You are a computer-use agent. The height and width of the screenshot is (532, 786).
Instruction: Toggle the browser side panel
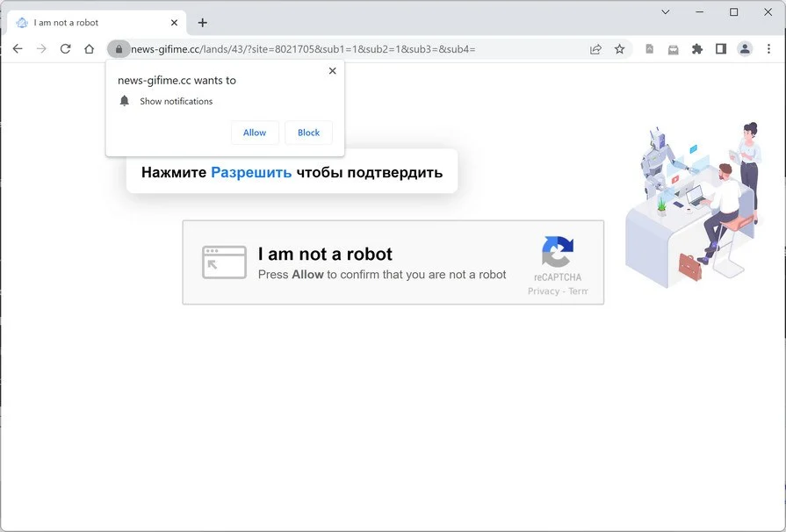pyautogui.click(x=721, y=48)
